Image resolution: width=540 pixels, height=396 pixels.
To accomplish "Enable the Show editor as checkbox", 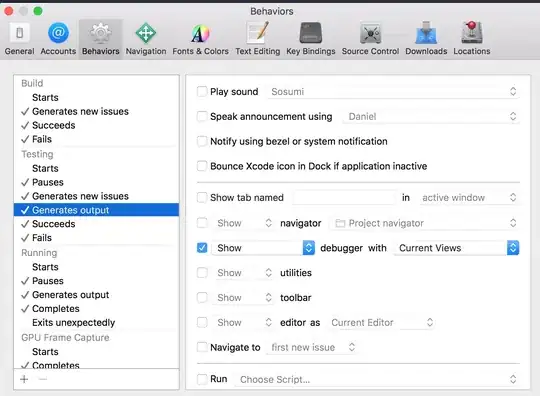I will [x=202, y=322].
